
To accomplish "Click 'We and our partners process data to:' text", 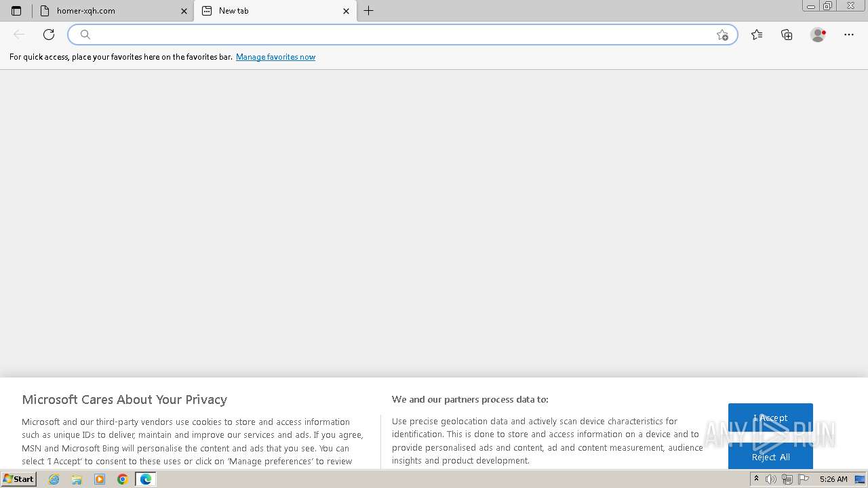I will point(470,399).
